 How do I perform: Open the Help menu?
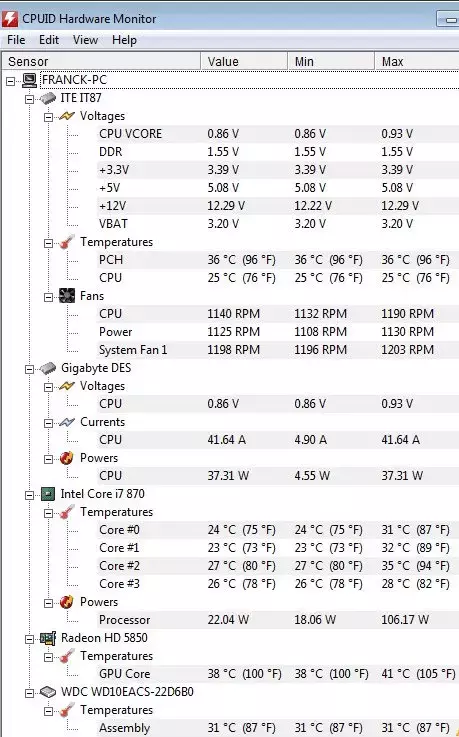point(124,40)
